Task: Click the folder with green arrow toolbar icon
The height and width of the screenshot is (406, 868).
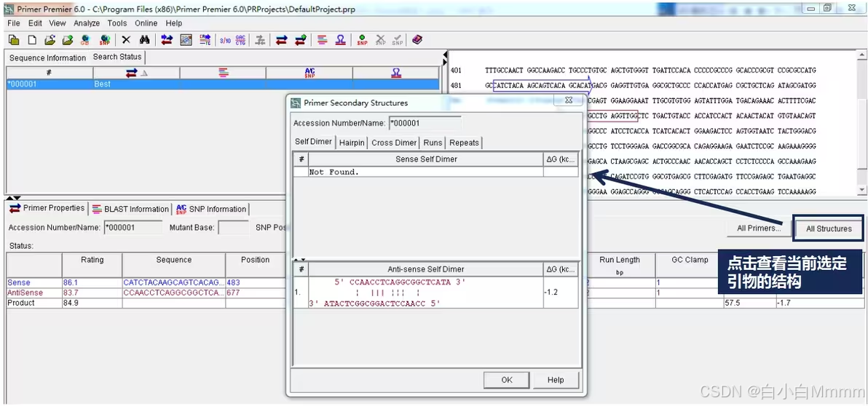Action: 68,40
